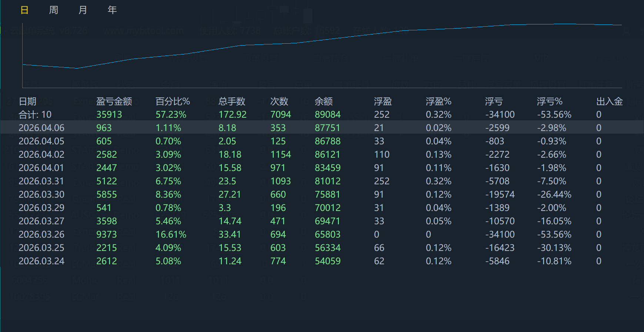Image resolution: width=644 pixels, height=332 pixels.
Task: Click floating loss -19574
Action: tap(500, 195)
